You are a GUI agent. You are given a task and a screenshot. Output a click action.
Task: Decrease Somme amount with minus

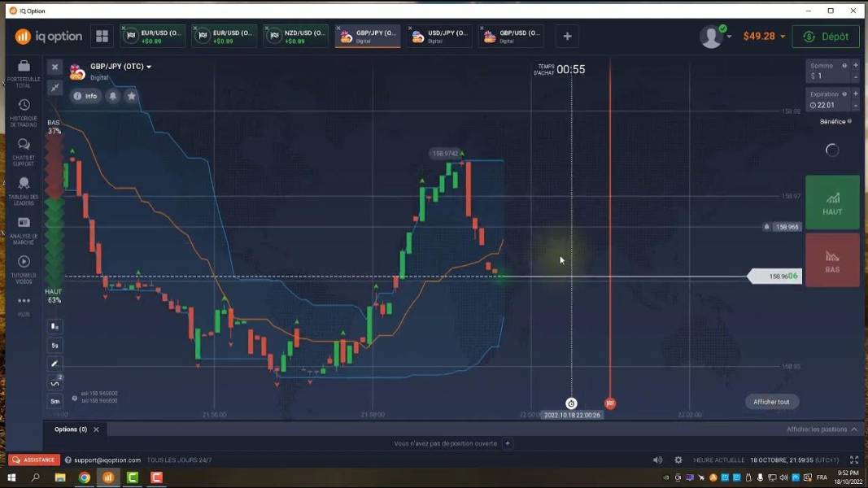pyautogui.click(x=855, y=76)
